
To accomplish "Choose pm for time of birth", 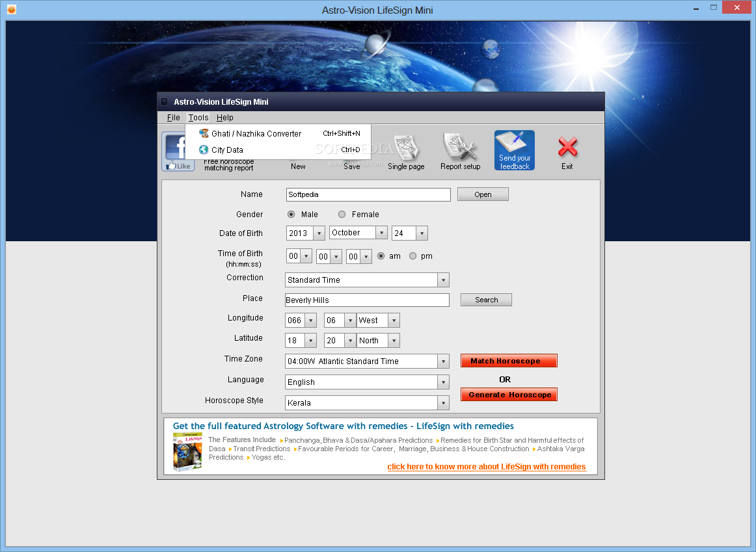I will pyautogui.click(x=412, y=256).
